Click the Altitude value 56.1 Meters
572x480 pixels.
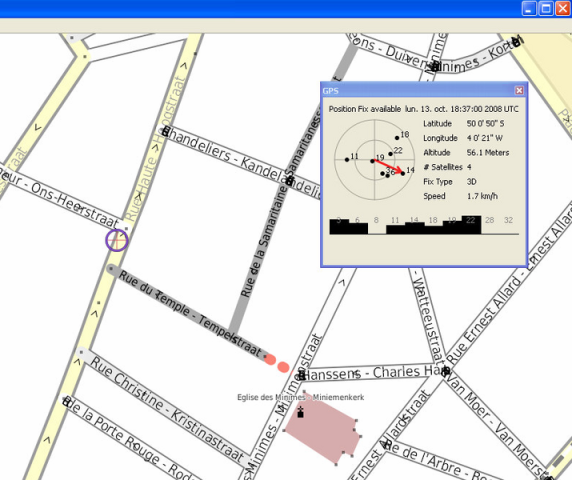coord(488,153)
